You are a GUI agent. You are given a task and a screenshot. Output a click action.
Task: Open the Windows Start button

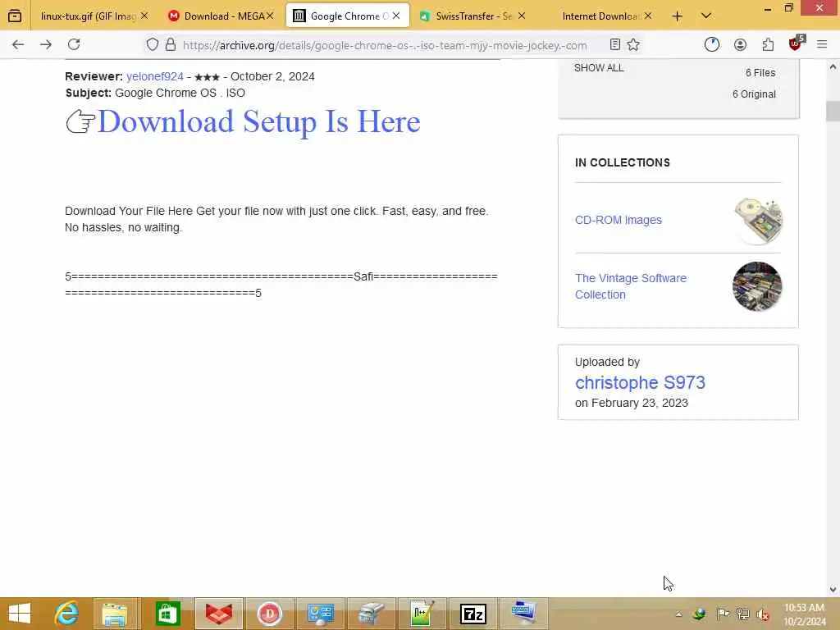[20, 614]
